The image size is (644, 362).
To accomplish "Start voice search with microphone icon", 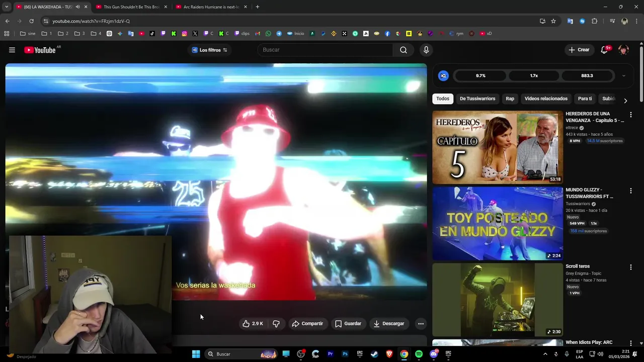I will coord(426,50).
